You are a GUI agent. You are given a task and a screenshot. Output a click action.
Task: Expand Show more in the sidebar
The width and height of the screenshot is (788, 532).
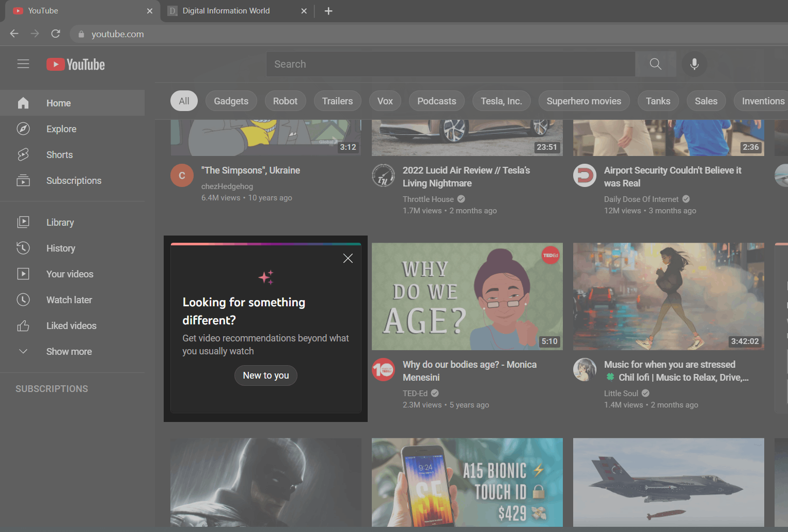tap(72, 351)
